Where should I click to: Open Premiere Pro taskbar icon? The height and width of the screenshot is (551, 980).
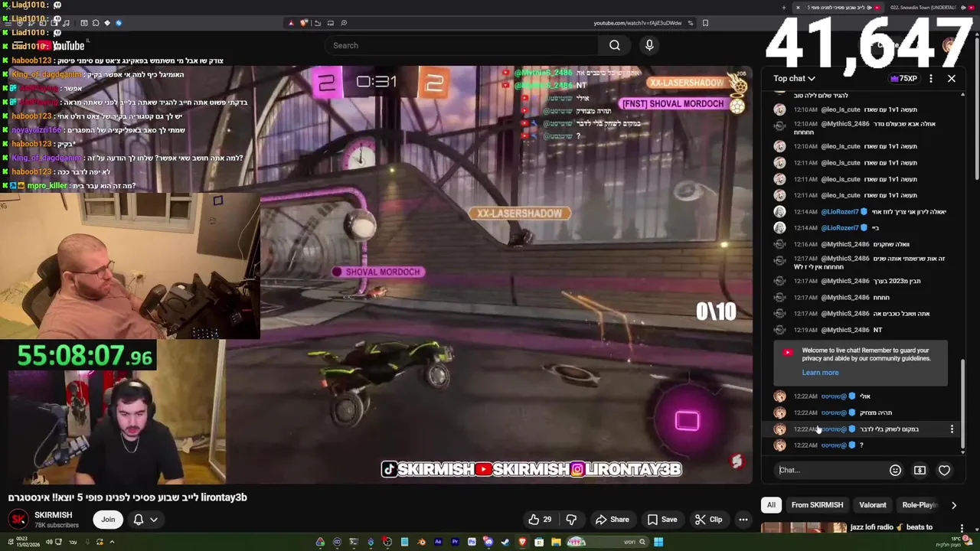tap(455, 543)
